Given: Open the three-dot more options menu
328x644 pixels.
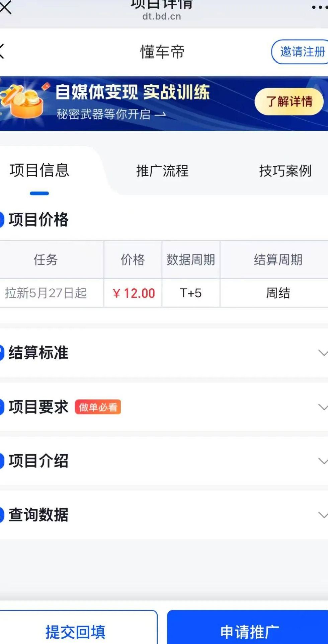Looking at the screenshot, I should pos(319,7).
